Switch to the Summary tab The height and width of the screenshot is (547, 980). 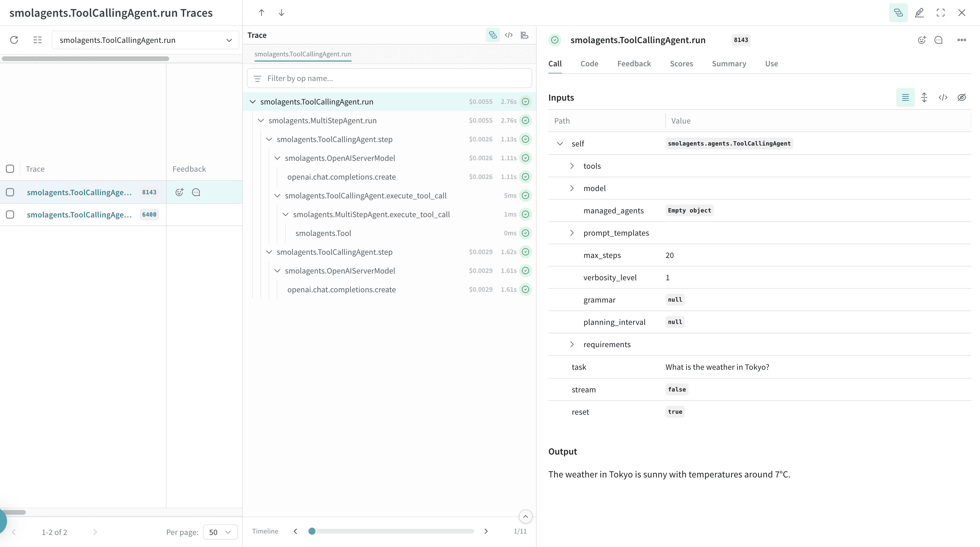(x=729, y=64)
